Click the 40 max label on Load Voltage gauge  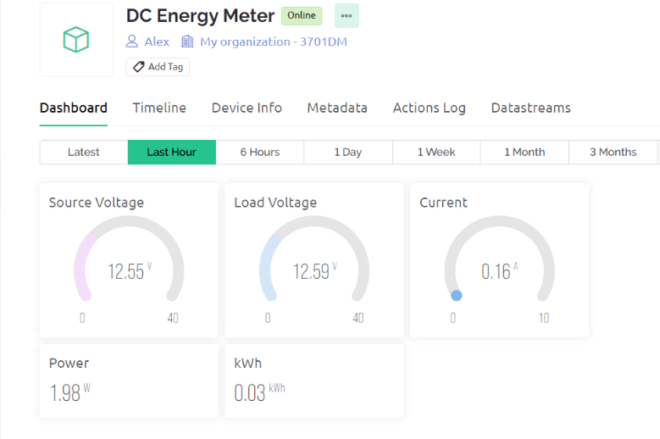(358, 318)
